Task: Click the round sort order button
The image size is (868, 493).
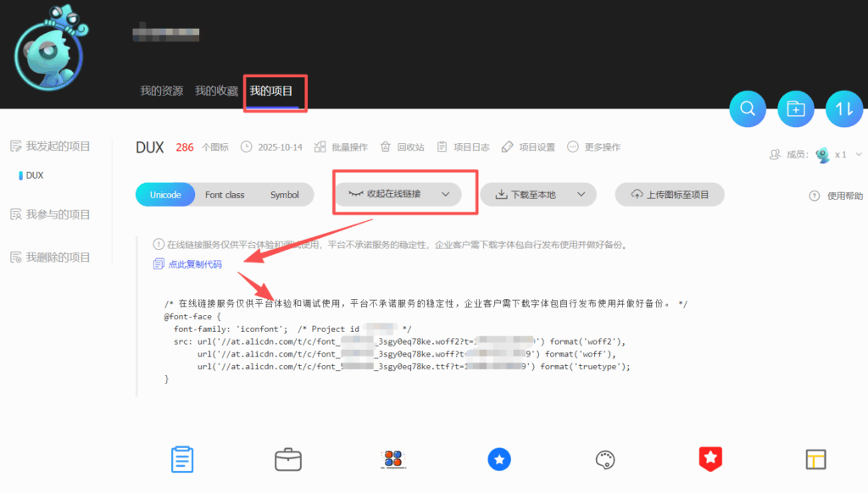Action: [844, 108]
